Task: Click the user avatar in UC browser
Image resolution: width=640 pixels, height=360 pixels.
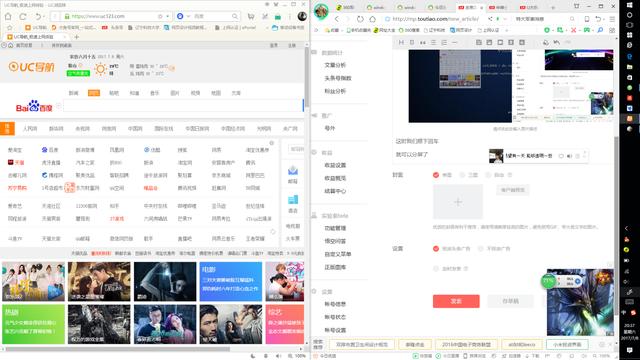Action: pos(302,16)
